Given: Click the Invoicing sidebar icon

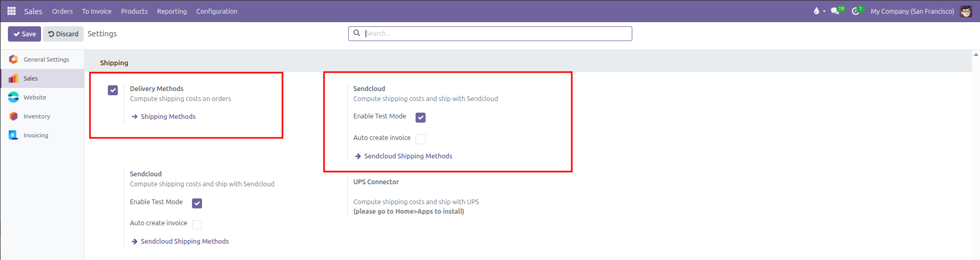Looking at the screenshot, I should tap(14, 135).
